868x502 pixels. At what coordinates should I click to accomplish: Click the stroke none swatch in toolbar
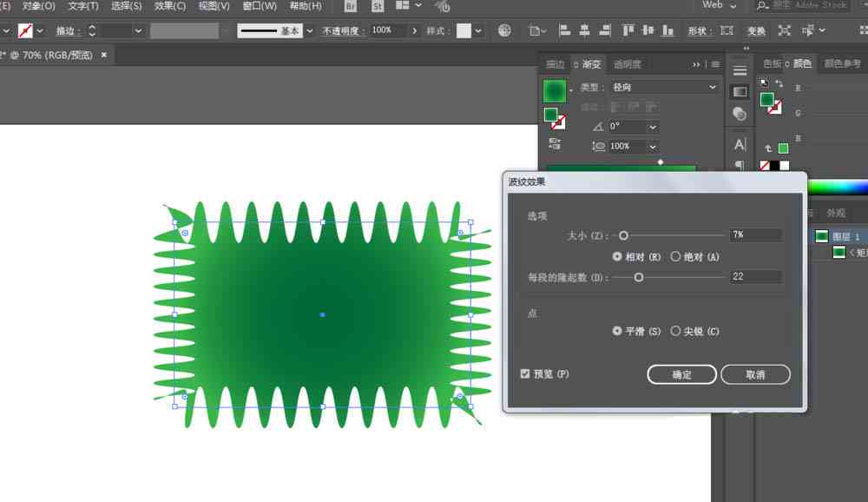coord(25,30)
